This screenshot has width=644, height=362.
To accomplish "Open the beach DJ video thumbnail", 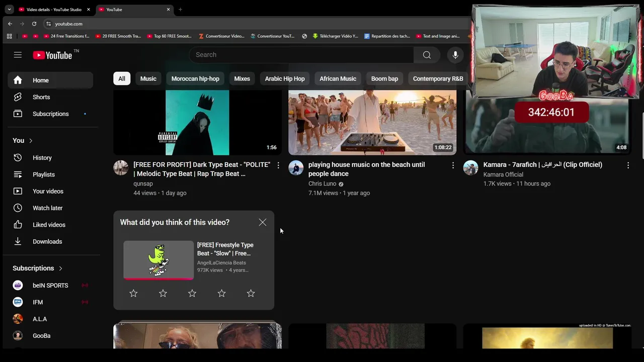I will [x=372, y=122].
